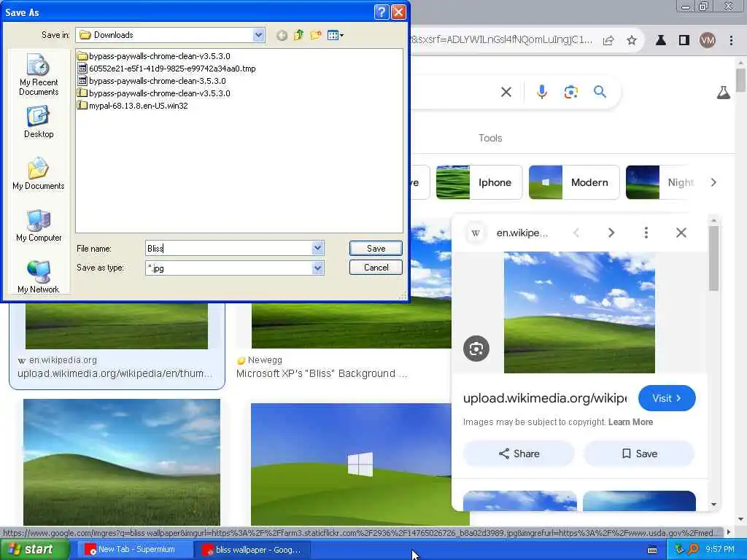The image size is (747, 560).
Task: Start voice search with microphone icon
Action: coord(542,92)
